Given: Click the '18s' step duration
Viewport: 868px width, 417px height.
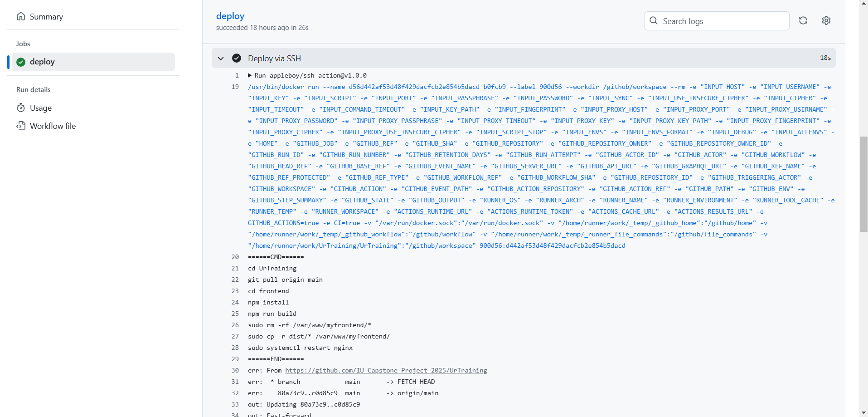Looking at the screenshot, I should coord(825,58).
